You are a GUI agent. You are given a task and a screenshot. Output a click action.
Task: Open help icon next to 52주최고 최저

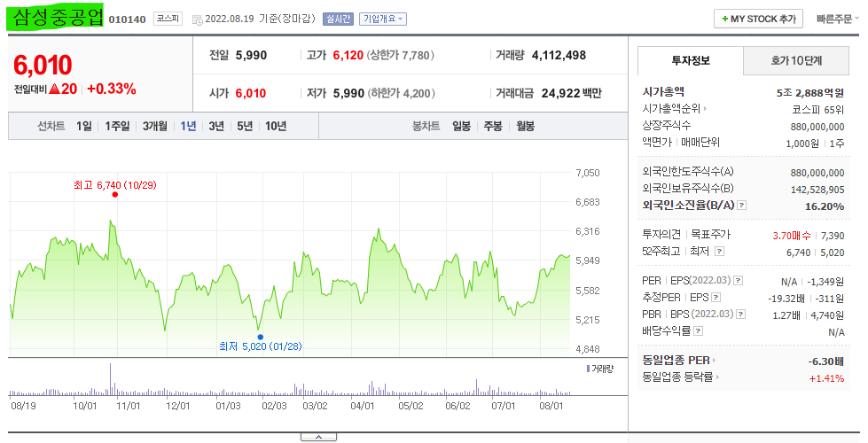pyautogui.click(x=719, y=251)
